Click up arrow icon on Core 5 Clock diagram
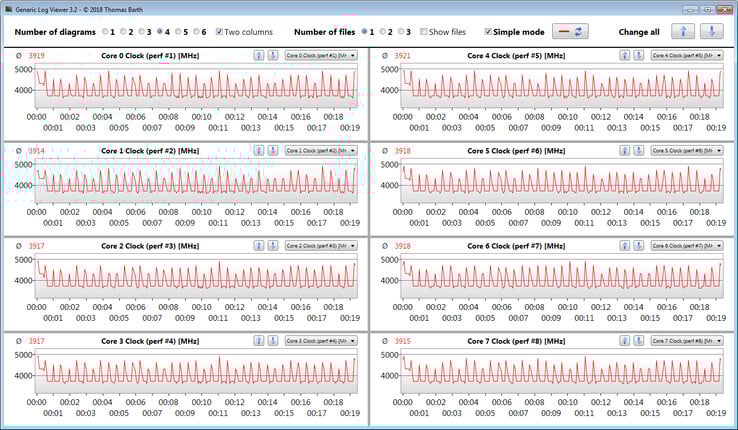 click(625, 151)
